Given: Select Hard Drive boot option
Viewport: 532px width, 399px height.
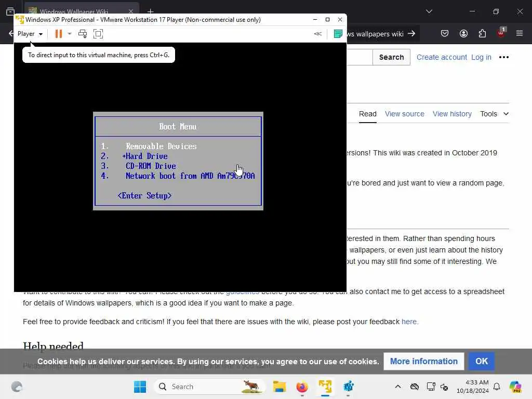Looking at the screenshot, I should [x=145, y=156].
